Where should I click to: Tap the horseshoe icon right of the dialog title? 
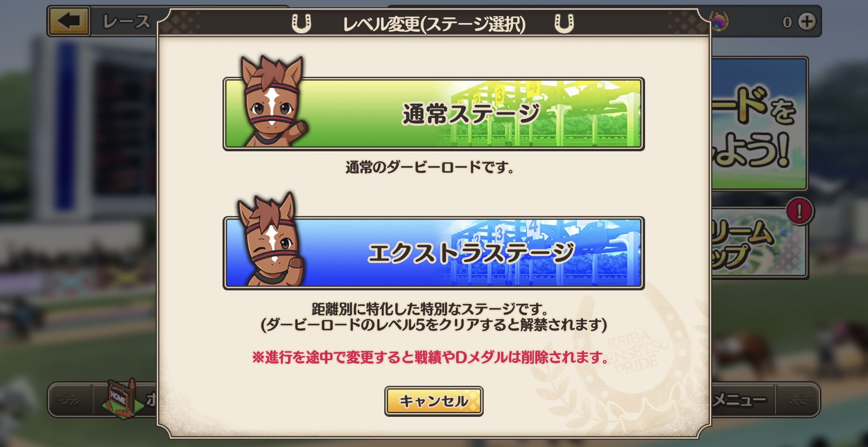click(x=564, y=24)
